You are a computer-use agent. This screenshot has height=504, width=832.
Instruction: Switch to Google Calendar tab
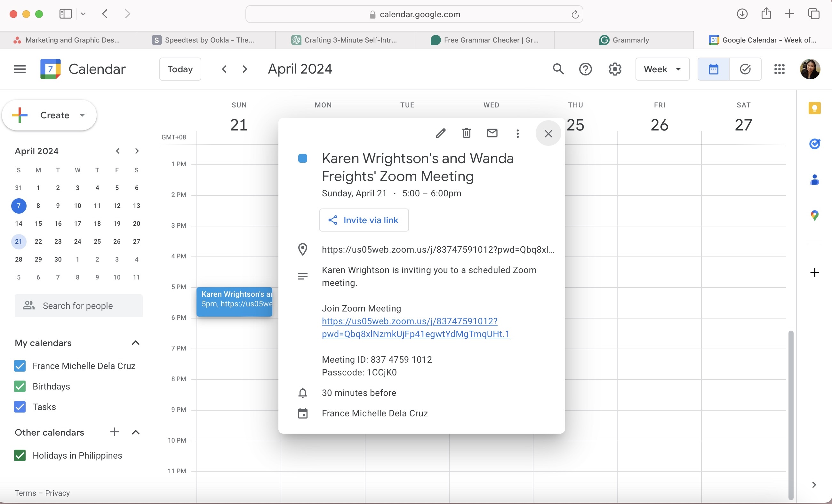coord(763,40)
